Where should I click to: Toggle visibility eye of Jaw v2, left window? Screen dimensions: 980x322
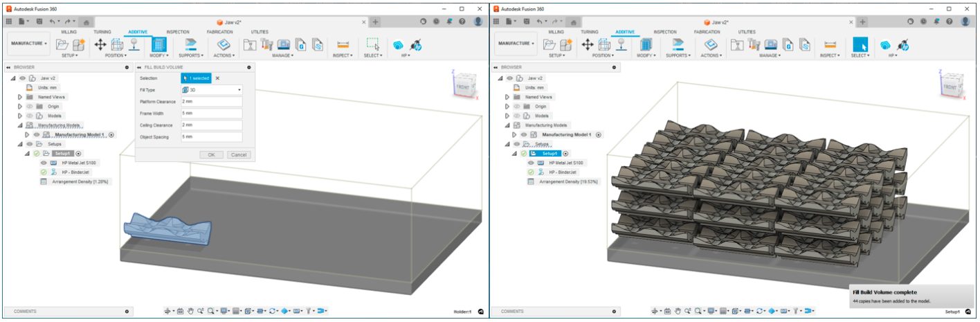coord(21,78)
